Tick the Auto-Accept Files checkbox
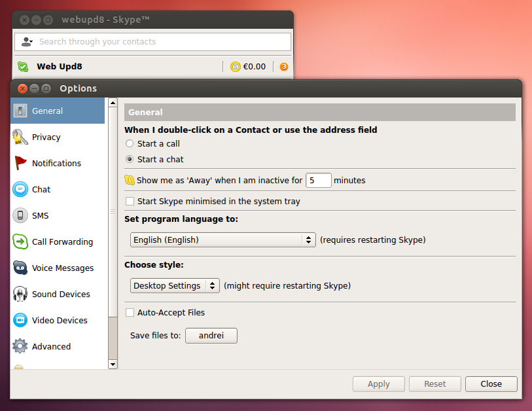The image size is (532, 411). (130, 313)
